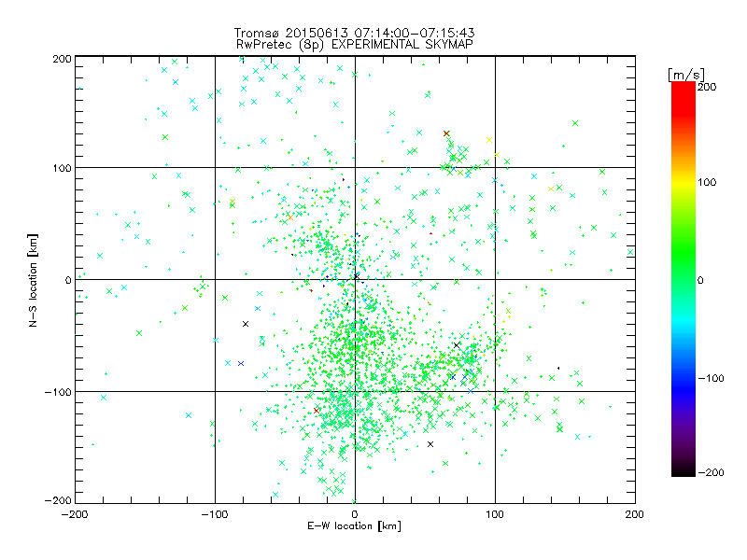Select the colorbar's "100" label

coord(707,182)
